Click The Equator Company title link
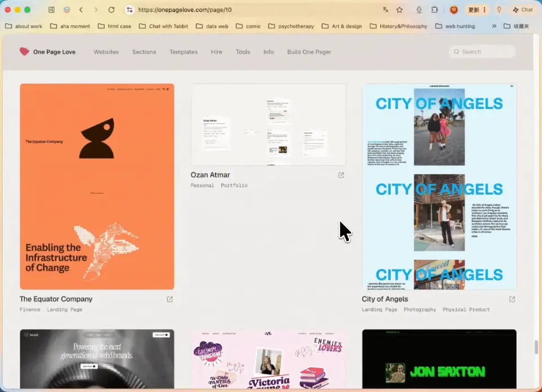This screenshot has height=392, width=542. pos(56,299)
